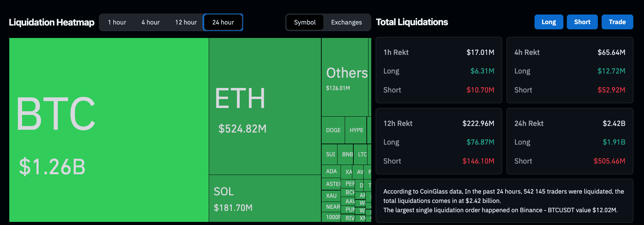Open the SOL heatmap tile
Image resolution: width=644 pixels, height=225 pixels.
265,198
